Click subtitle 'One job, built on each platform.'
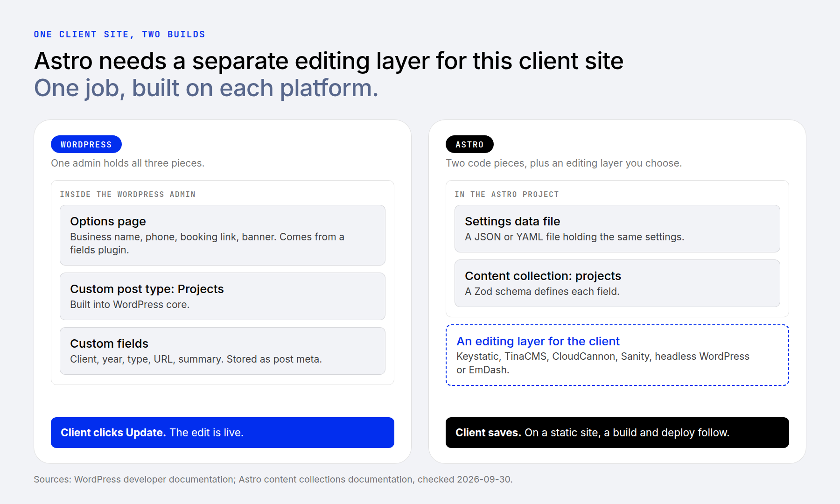 tap(206, 88)
